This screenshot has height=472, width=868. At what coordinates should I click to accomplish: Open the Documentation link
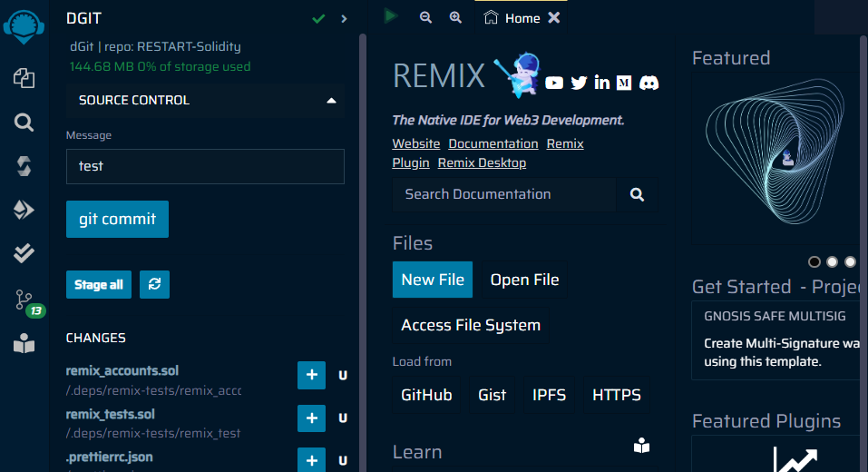tap(493, 144)
